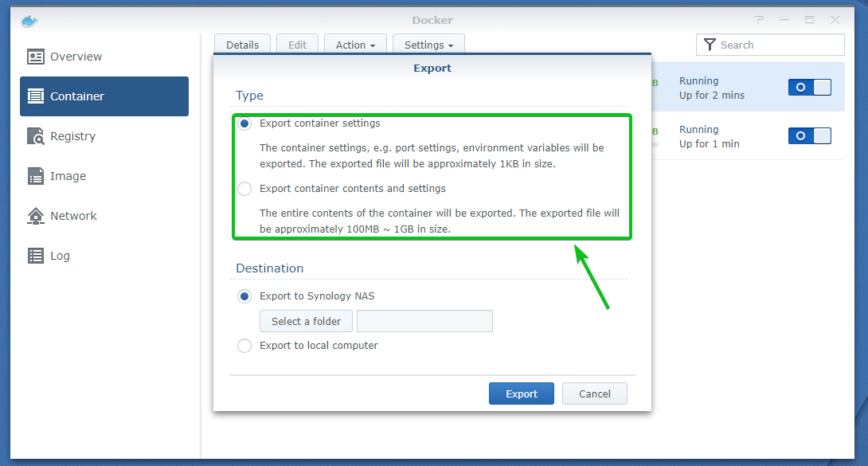868x466 pixels.
Task: Click the Details button
Action: [x=242, y=45]
